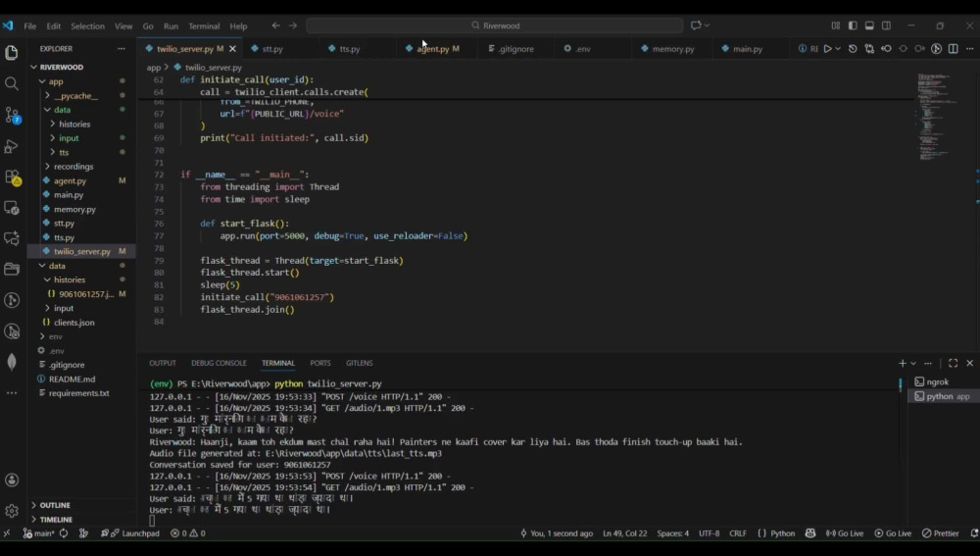This screenshot has height=556, width=980.
Task: Open the Copilot status icon in the status bar
Action: tap(810, 533)
